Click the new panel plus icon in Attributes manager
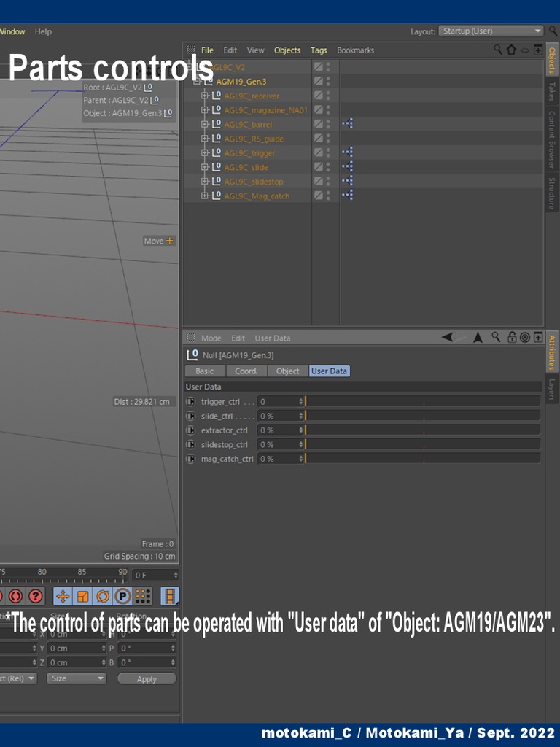The width and height of the screenshot is (560, 747). point(538,337)
